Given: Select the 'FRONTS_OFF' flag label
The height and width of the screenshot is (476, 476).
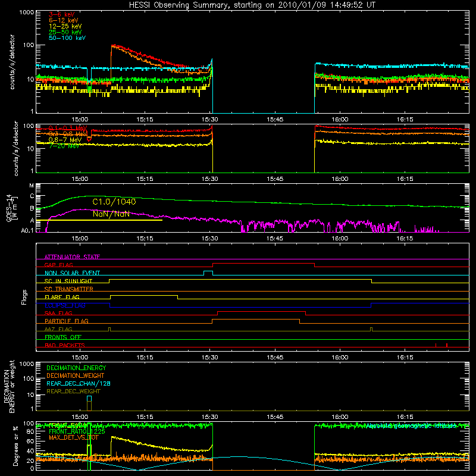Looking at the screenshot, I should [63, 337].
